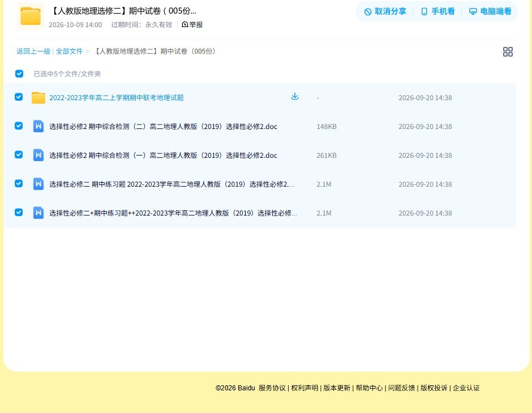Report the share via 举报
The image size is (532, 413).
point(192,24)
